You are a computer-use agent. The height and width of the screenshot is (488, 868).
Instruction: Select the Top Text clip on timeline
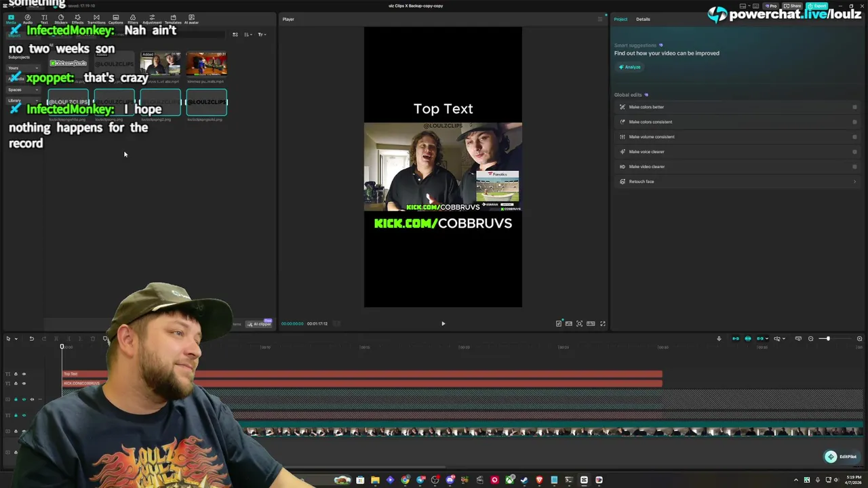tap(362, 374)
